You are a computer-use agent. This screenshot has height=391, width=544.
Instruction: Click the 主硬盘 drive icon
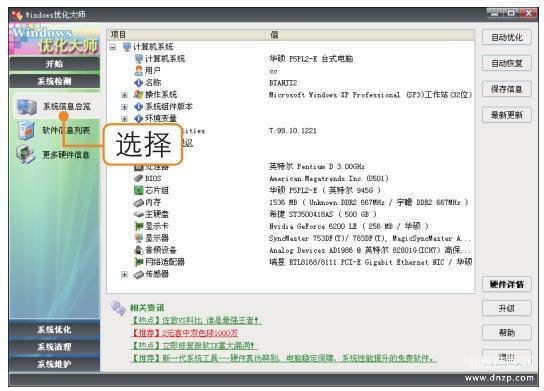click(139, 214)
